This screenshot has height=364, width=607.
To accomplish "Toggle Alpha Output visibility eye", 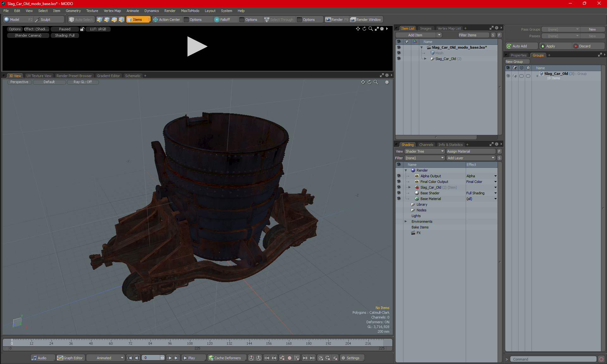I will point(399,176).
